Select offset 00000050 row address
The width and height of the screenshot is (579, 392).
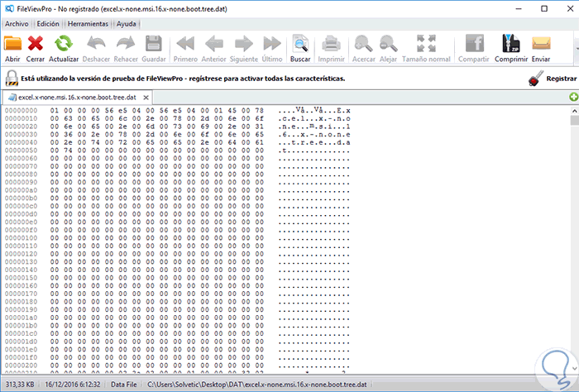[x=22, y=151]
